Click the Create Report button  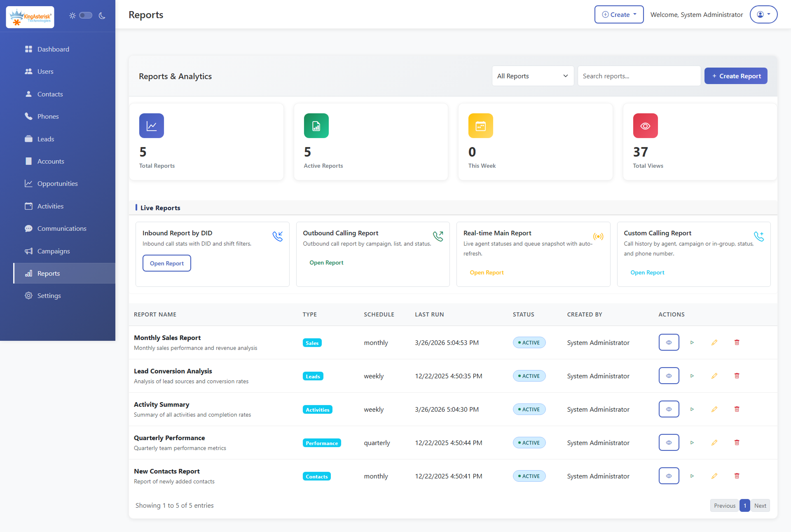pyautogui.click(x=736, y=76)
